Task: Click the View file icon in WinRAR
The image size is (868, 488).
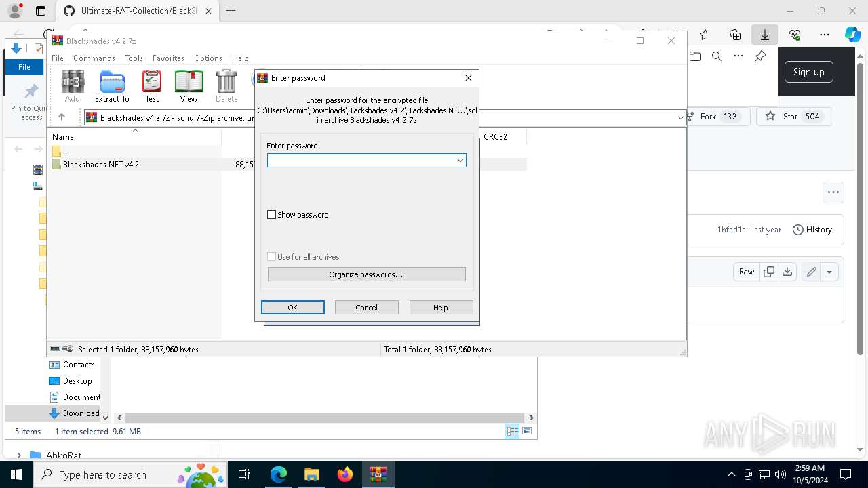Action: pos(189,86)
